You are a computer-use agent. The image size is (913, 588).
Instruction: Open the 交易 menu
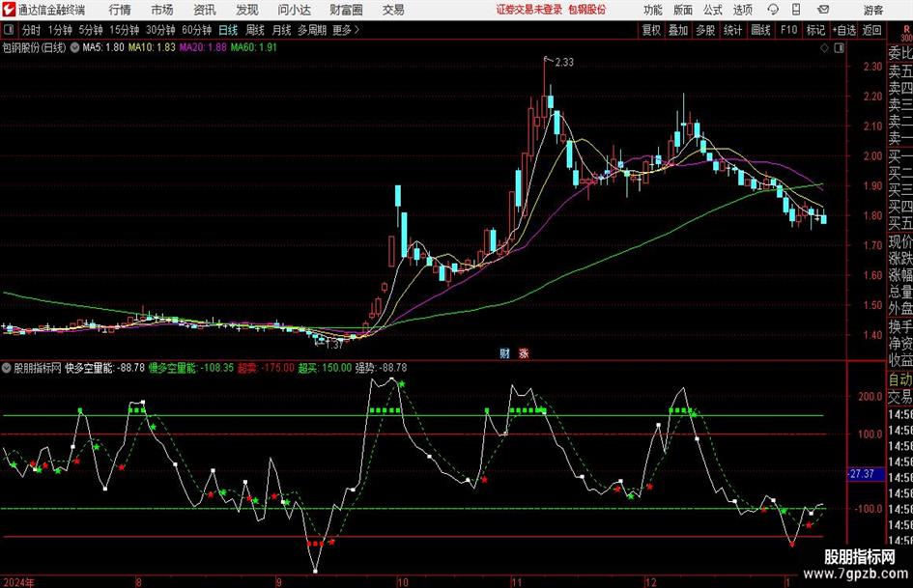coord(393,10)
